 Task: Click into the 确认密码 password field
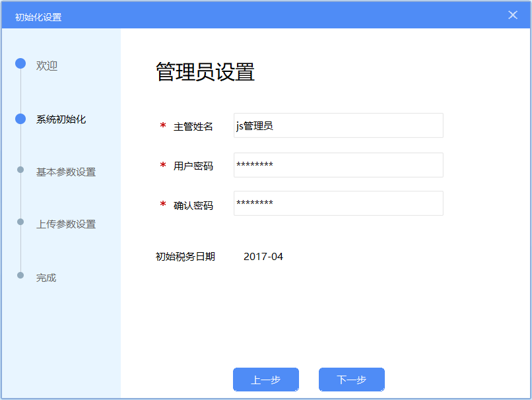[338, 203]
